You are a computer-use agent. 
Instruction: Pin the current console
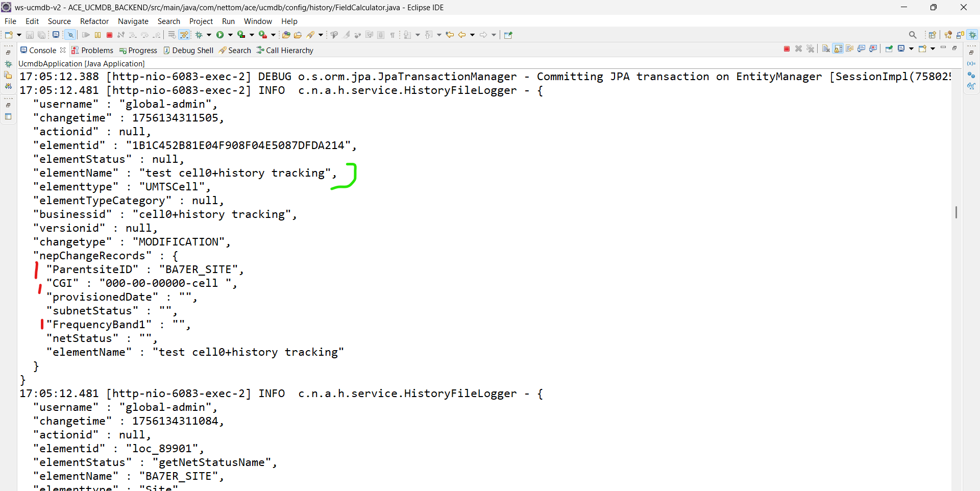pyautogui.click(x=889, y=49)
